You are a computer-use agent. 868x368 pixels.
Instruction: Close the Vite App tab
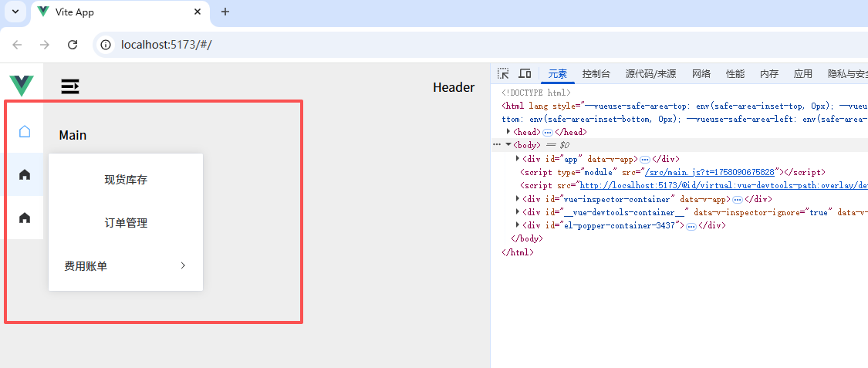point(197,12)
